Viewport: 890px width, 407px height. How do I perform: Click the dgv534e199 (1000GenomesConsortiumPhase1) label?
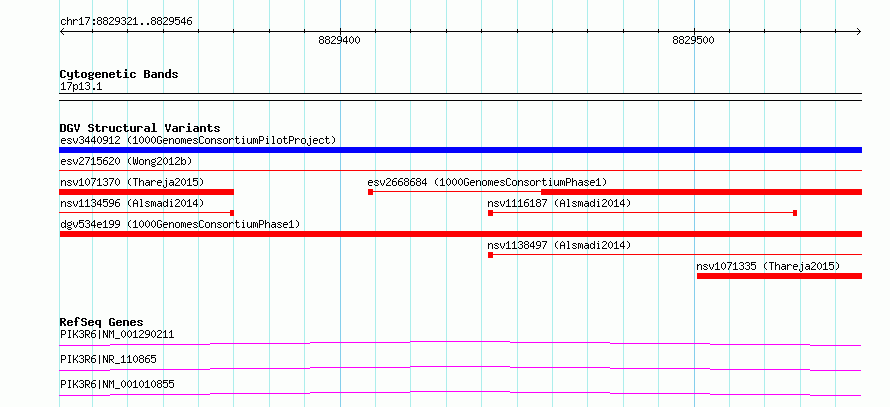[180, 224]
